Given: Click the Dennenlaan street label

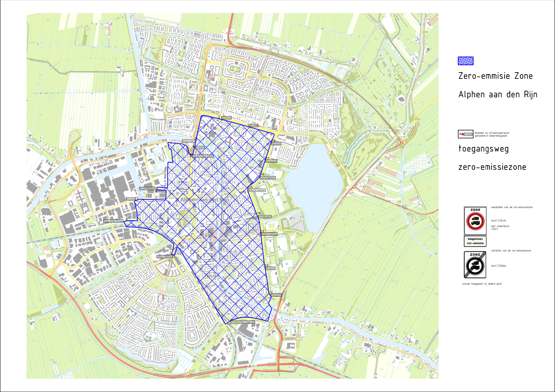Looking at the screenshot, I should 131,199.
